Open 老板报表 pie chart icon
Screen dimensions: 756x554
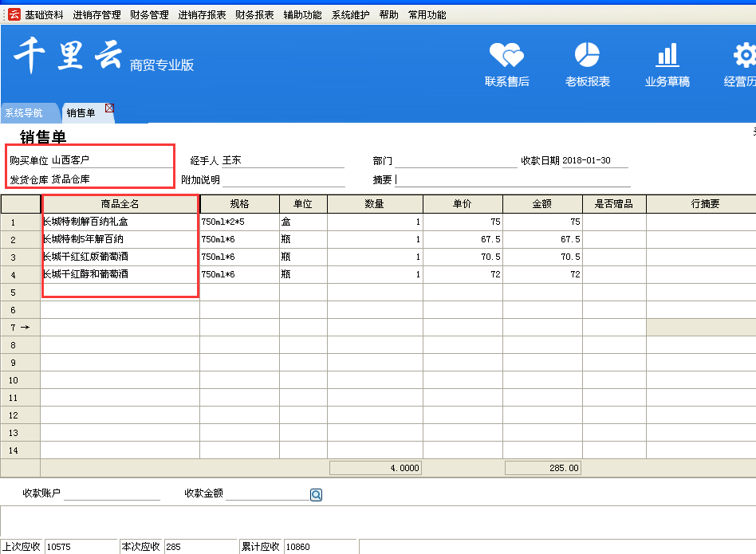click(x=587, y=56)
